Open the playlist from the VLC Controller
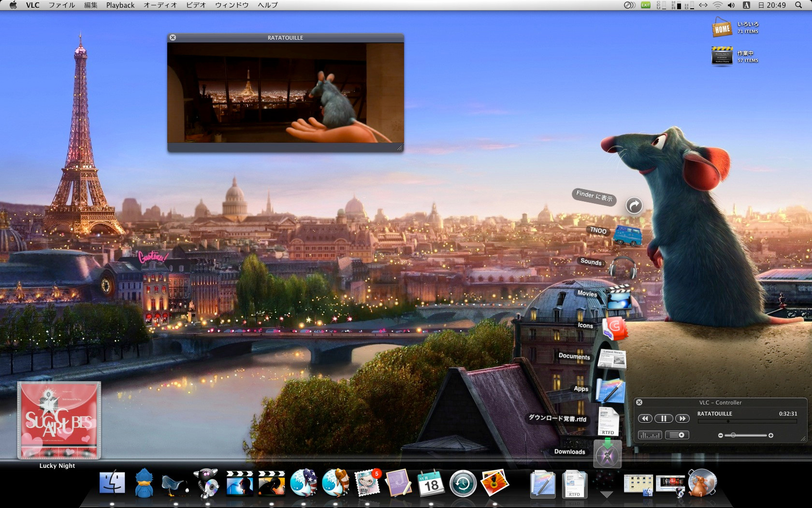Viewport: 812px width, 508px height. pyautogui.click(x=677, y=435)
